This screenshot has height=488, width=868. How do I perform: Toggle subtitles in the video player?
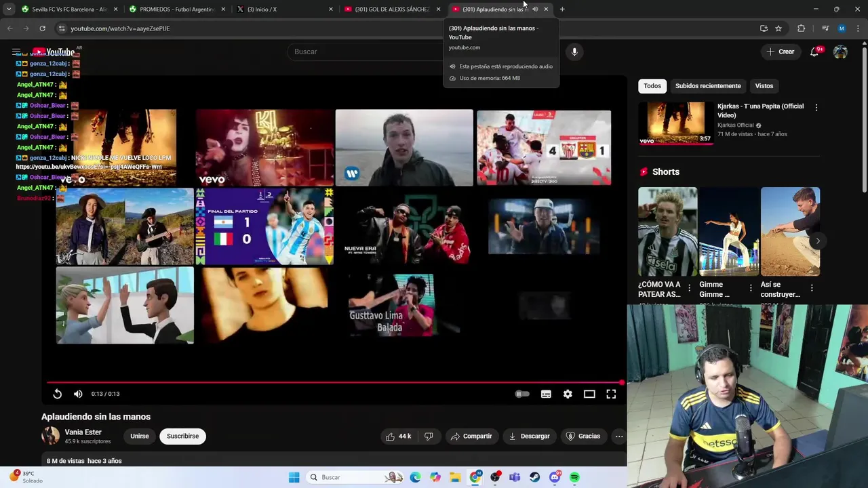pos(546,394)
